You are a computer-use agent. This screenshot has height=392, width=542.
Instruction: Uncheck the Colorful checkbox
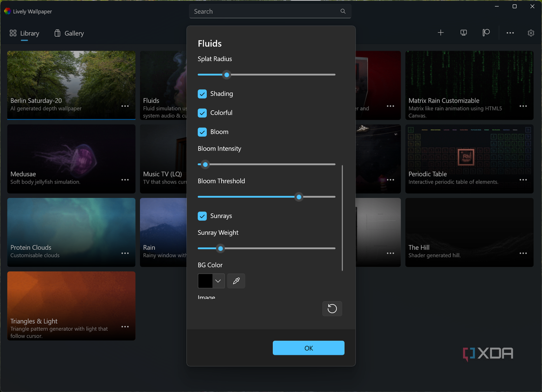pos(202,113)
